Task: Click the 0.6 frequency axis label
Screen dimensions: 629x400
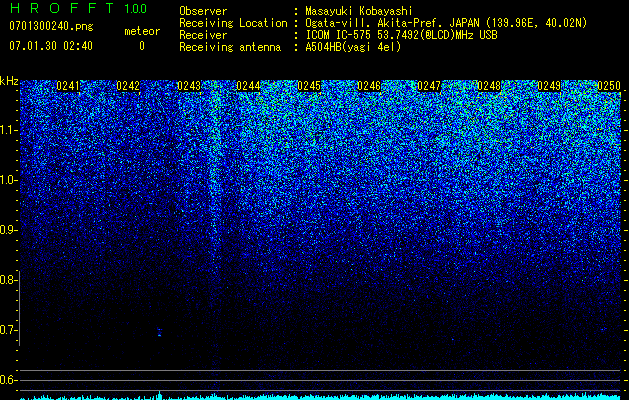Action: click(x=7, y=380)
